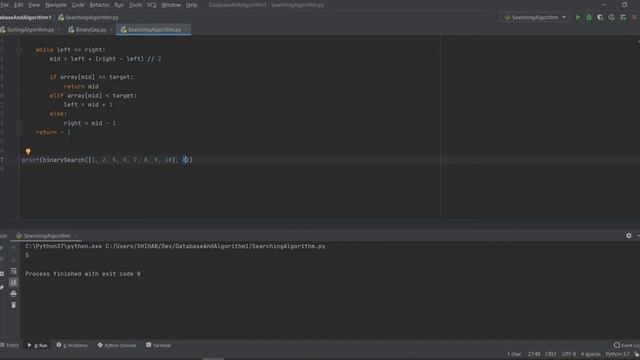Select SearchingAlgorithm tab in Run panel
Image resolution: width=640 pixels, height=360 pixels.
[x=46, y=236]
